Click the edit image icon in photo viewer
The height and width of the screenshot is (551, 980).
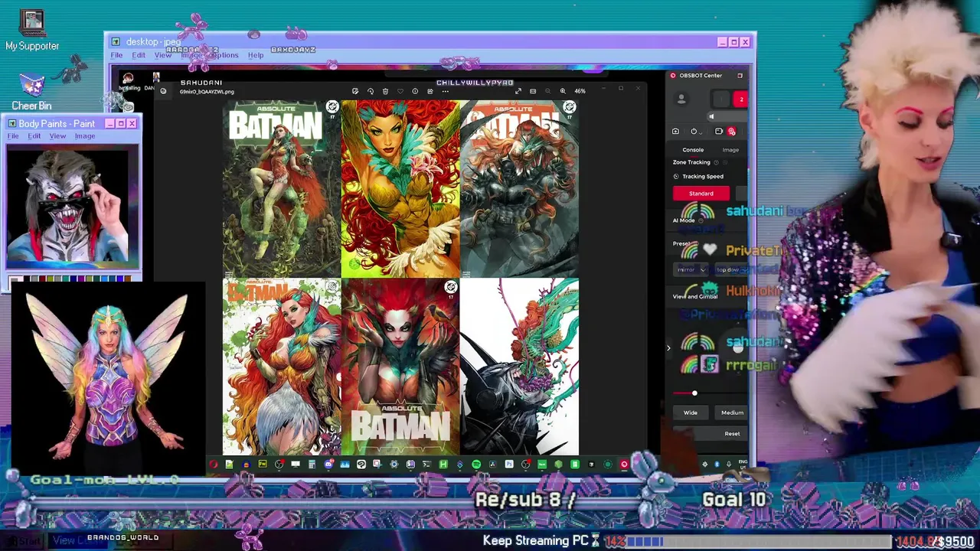tap(355, 91)
